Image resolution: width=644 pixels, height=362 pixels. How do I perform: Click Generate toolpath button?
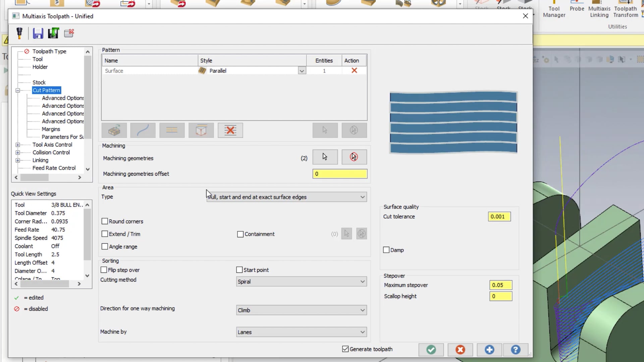346,349
